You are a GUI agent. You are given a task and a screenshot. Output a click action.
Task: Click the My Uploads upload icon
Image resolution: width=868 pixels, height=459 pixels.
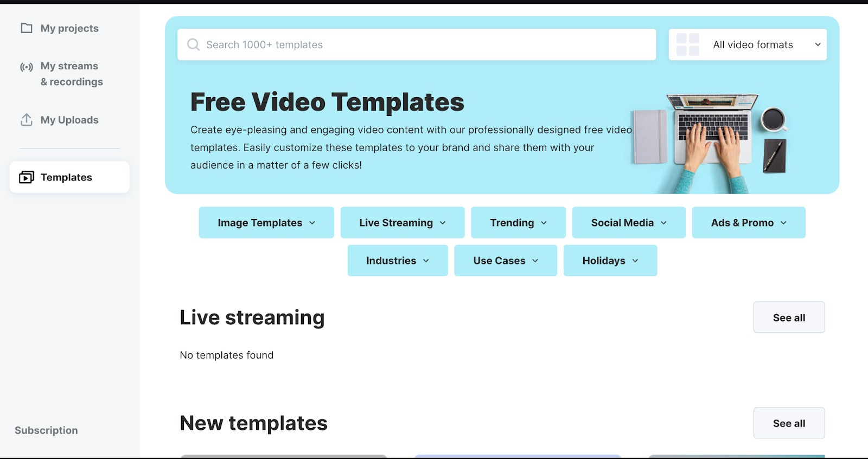click(x=26, y=120)
